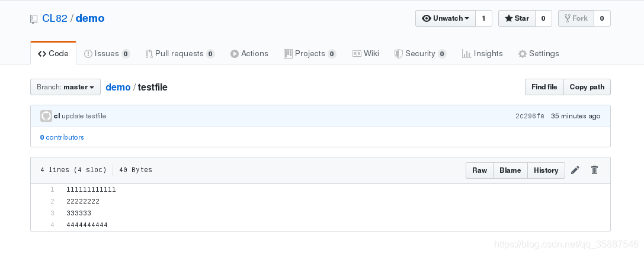View the Raw file content

(x=479, y=170)
